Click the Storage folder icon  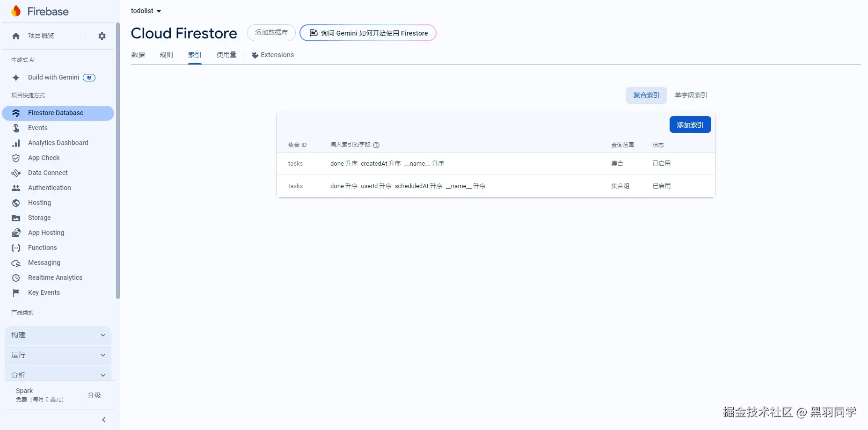[x=16, y=218]
